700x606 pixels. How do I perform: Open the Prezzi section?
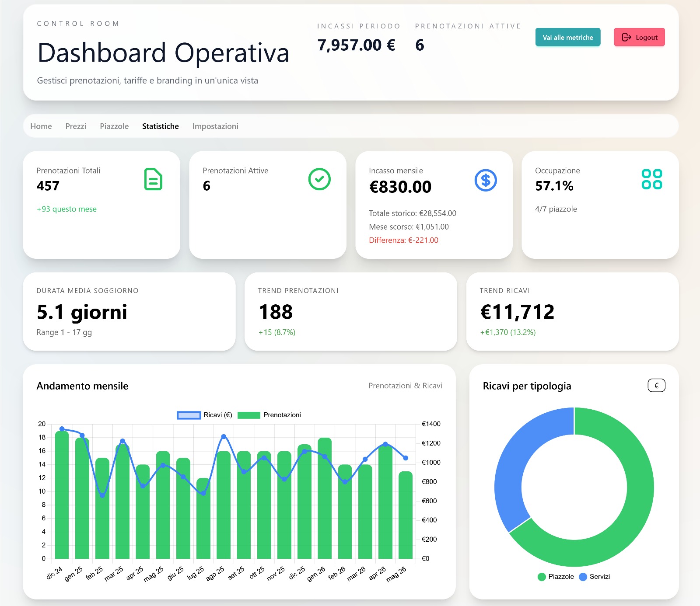pyautogui.click(x=76, y=126)
